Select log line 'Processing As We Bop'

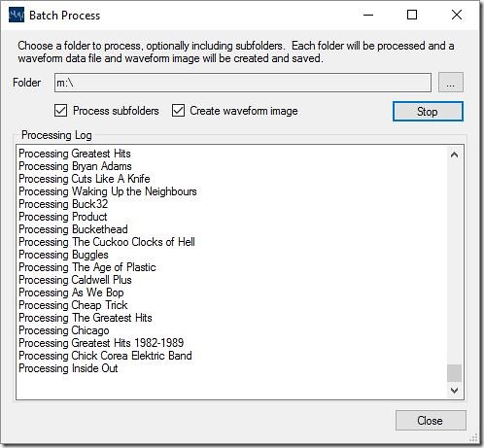(x=71, y=293)
